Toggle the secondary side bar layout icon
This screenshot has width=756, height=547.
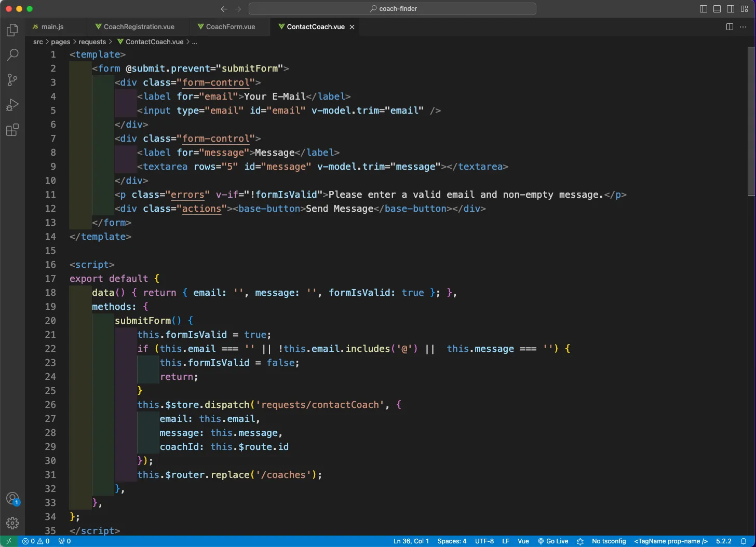pos(731,9)
